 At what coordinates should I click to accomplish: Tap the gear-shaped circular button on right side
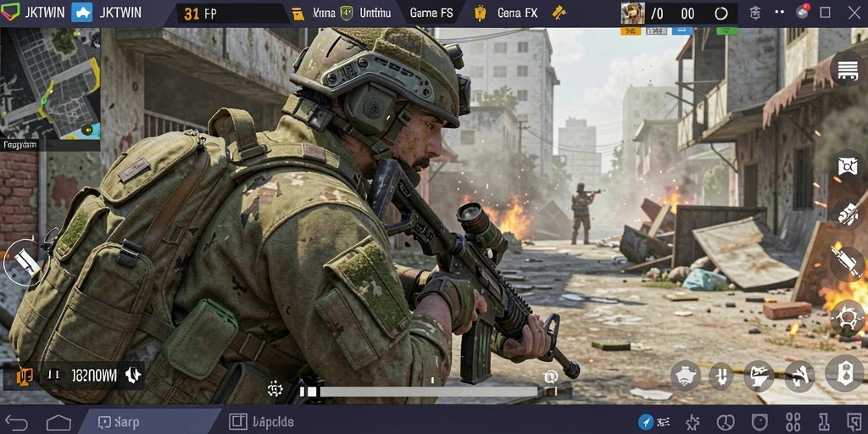coord(848,319)
